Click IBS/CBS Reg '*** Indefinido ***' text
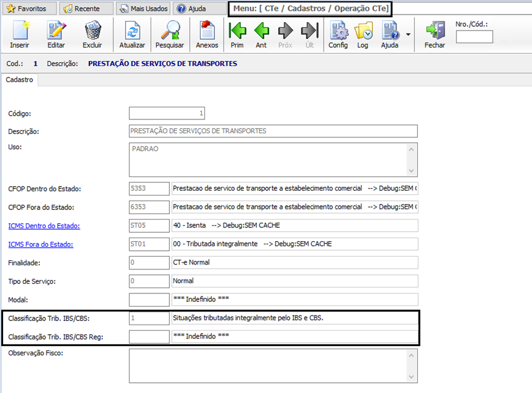 point(201,337)
